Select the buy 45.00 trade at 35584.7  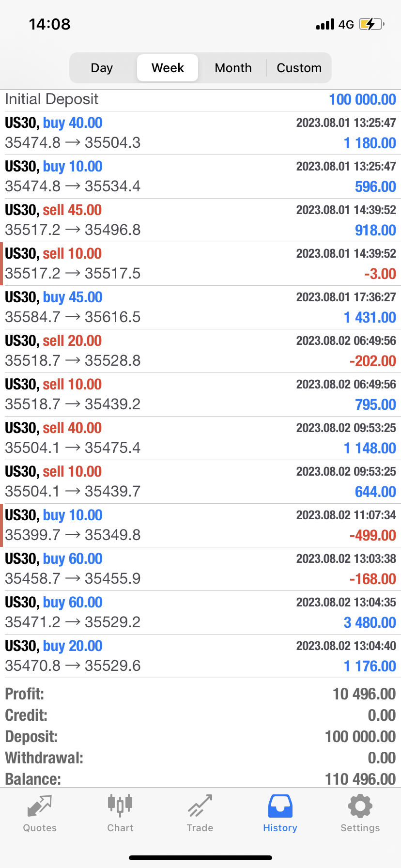pos(200,307)
